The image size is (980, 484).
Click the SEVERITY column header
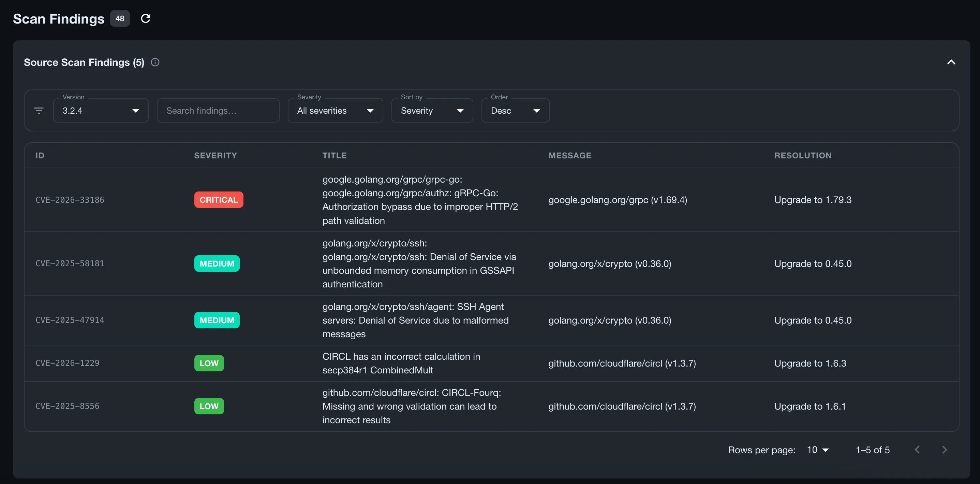pyautogui.click(x=215, y=155)
